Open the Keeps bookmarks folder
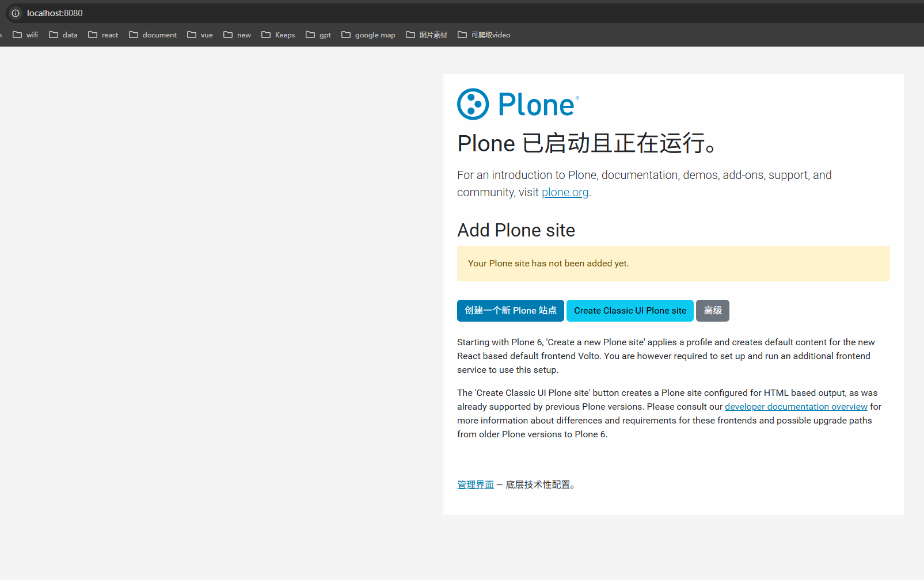Viewport: 924px width, 580px height. (x=278, y=35)
